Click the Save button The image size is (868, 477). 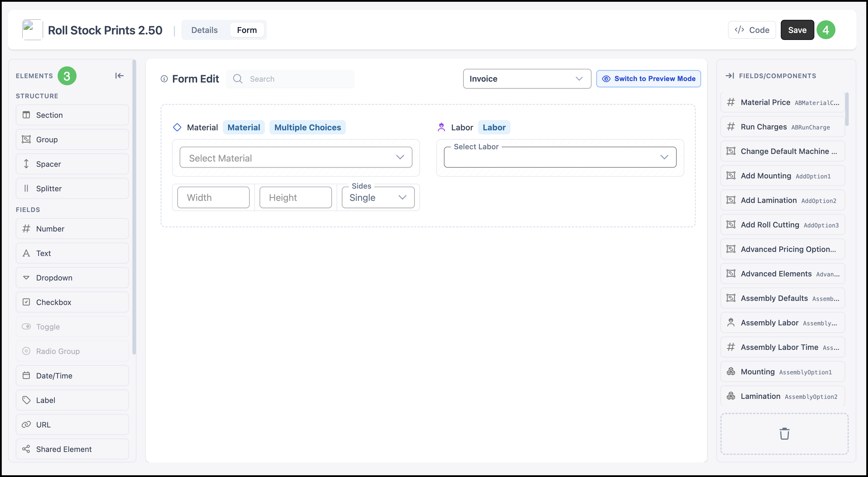click(797, 30)
